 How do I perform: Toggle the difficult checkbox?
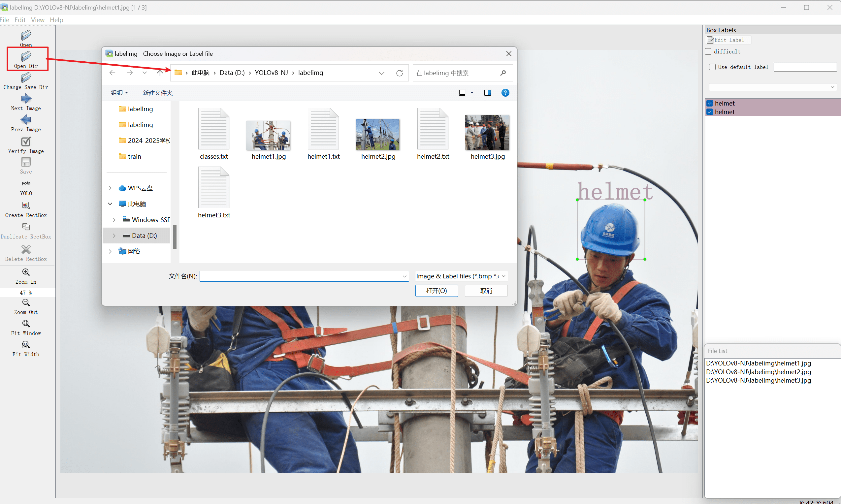(708, 52)
